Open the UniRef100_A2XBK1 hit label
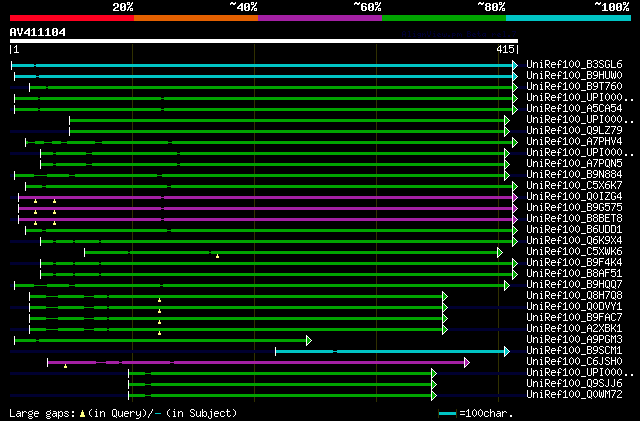The image size is (640, 421). click(x=574, y=329)
